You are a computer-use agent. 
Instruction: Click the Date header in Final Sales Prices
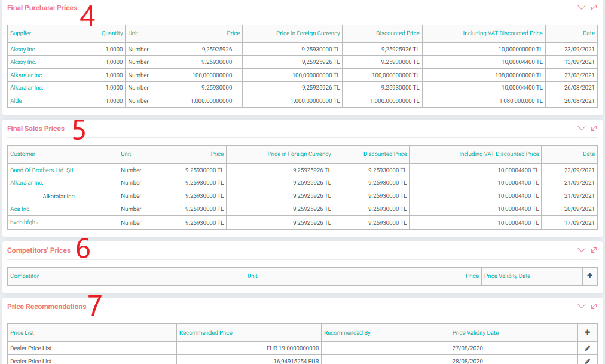coord(588,154)
